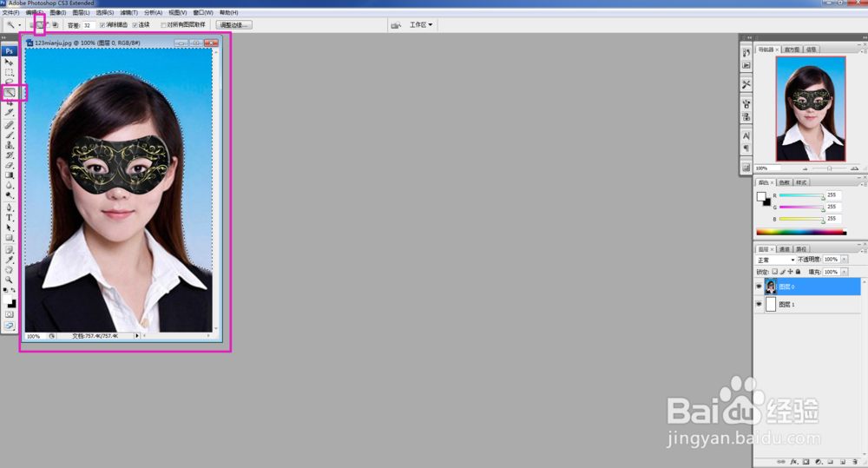Expand the collapsed toolbox double arrow

pyautogui.click(x=4, y=37)
